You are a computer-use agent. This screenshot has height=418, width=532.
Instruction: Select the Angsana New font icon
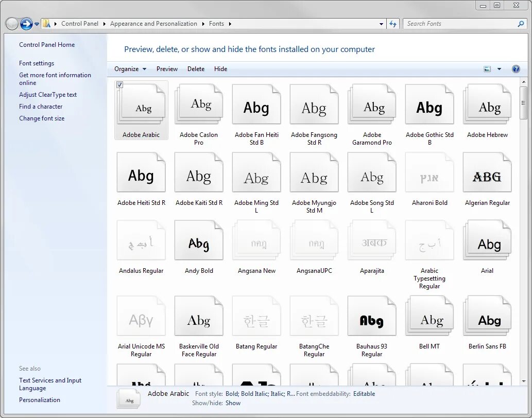(x=256, y=240)
